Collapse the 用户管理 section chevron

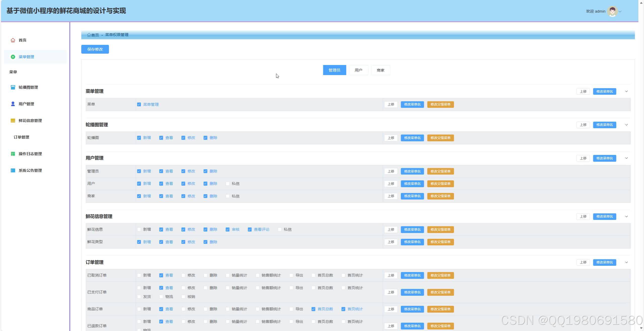pos(626,158)
